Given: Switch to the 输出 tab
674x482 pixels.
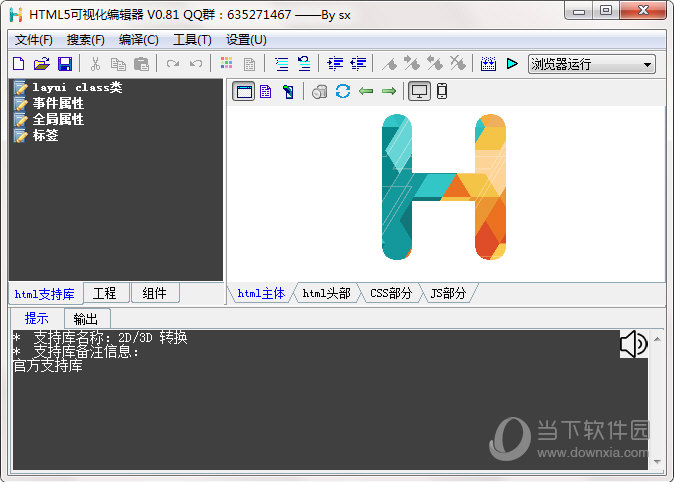Looking at the screenshot, I should [x=86, y=319].
